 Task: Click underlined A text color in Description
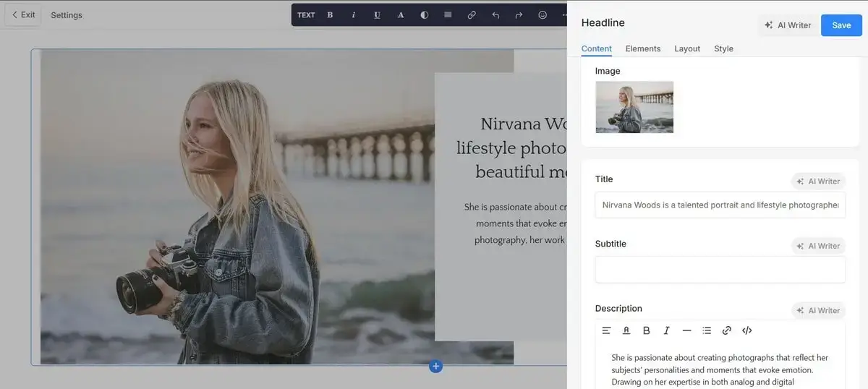click(x=626, y=330)
